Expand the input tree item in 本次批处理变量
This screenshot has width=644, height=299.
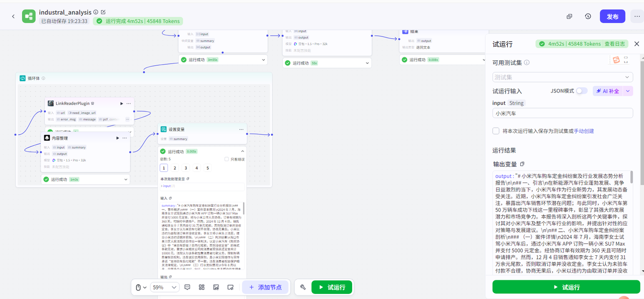tap(162, 186)
